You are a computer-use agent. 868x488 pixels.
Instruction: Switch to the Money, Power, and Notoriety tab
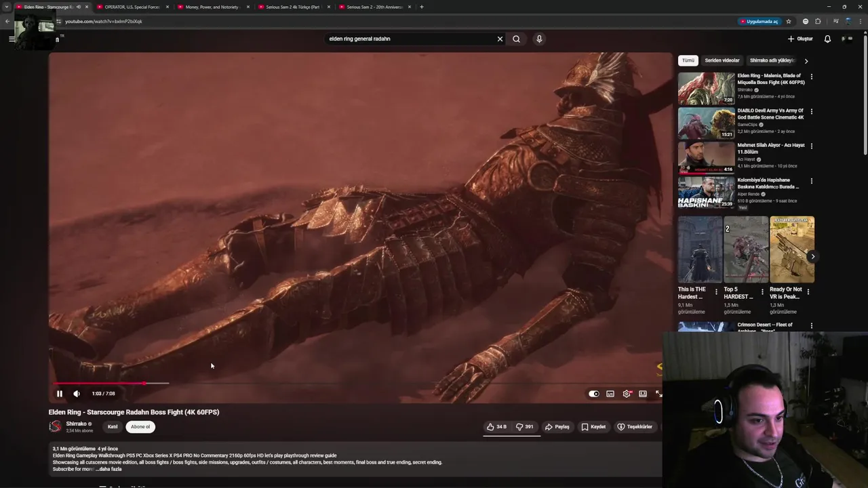pos(212,7)
